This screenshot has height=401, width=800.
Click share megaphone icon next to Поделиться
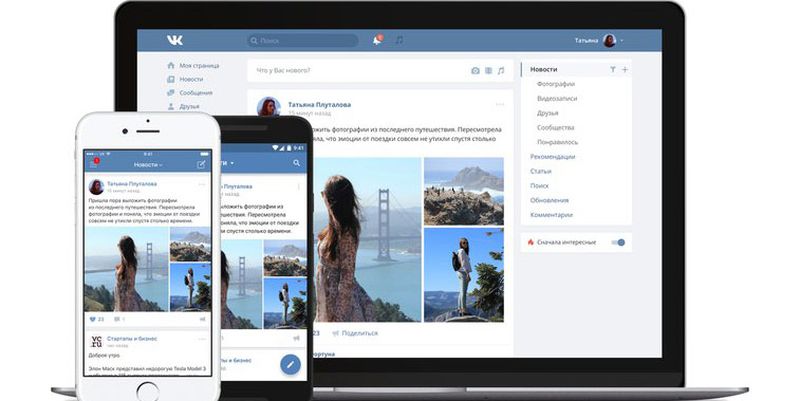[x=335, y=333]
